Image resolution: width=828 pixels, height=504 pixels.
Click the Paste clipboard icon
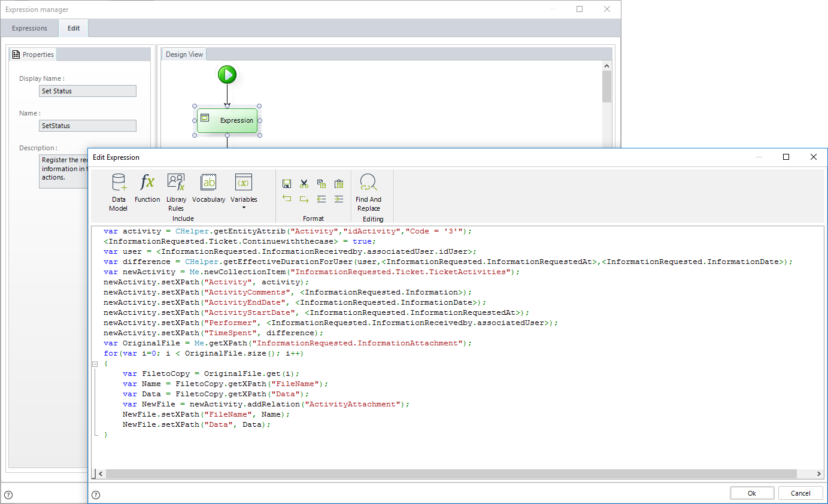[339, 184]
